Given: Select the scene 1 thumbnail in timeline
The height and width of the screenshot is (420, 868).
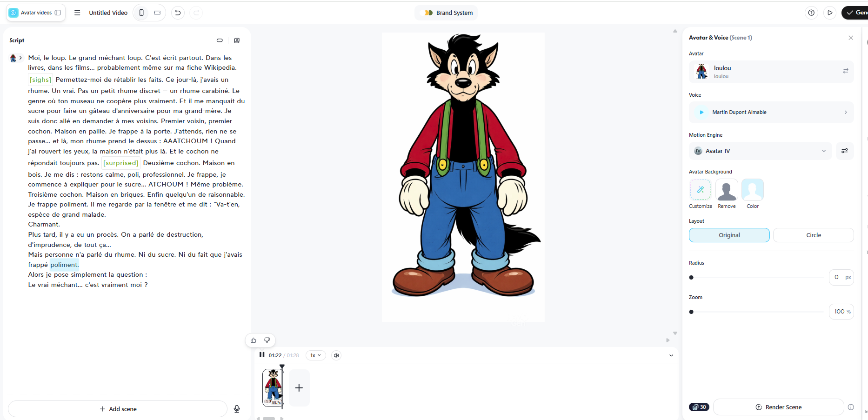Looking at the screenshot, I should (x=273, y=387).
